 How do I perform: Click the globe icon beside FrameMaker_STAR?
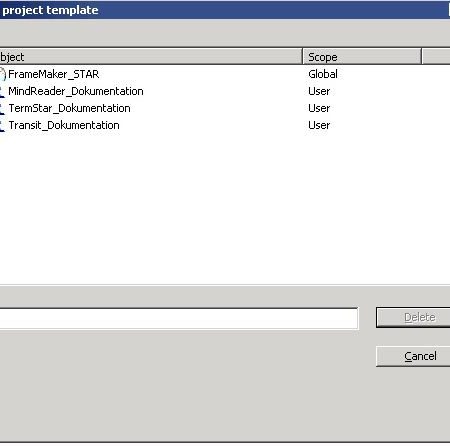[x=3, y=74]
